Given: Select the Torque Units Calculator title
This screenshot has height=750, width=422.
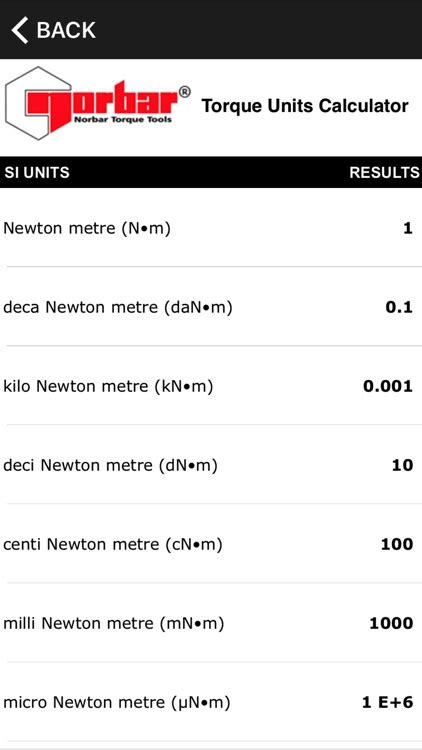Looking at the screenshot, I should [305, 106].
